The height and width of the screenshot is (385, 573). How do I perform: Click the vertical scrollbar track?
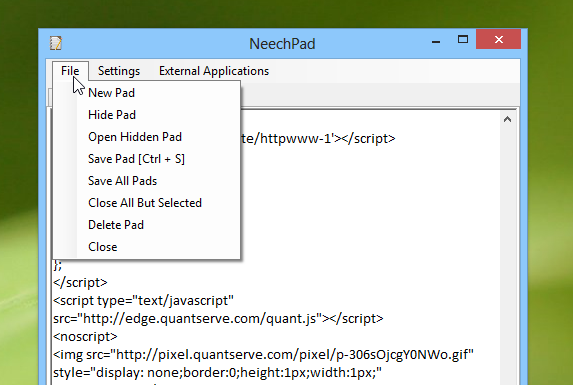[507, 256]
